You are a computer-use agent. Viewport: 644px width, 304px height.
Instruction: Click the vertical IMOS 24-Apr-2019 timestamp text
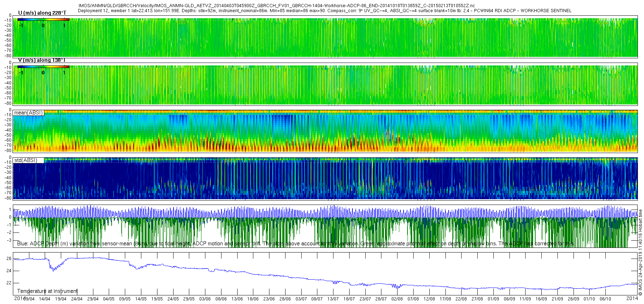(640, 252)
